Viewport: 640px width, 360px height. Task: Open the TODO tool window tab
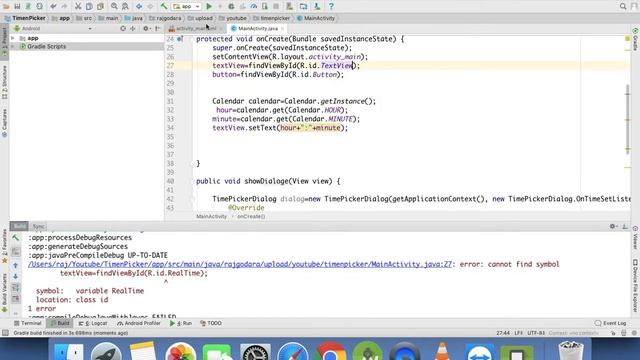[x=211, y=323]
